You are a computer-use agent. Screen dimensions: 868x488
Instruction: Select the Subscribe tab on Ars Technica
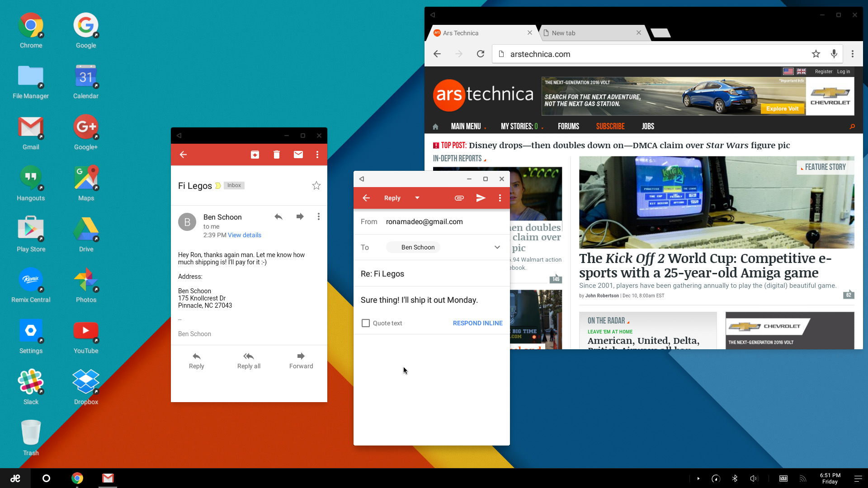click(x=610, y=127)
